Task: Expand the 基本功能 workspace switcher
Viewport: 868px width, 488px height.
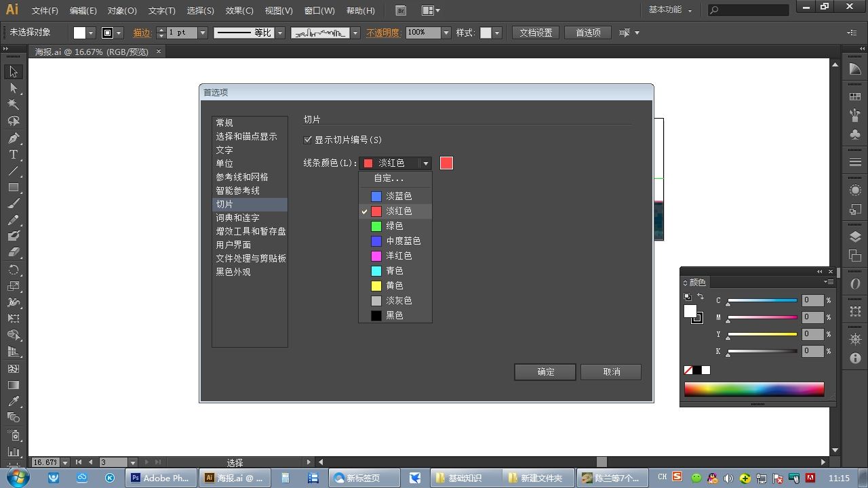Action: [671, 10]
